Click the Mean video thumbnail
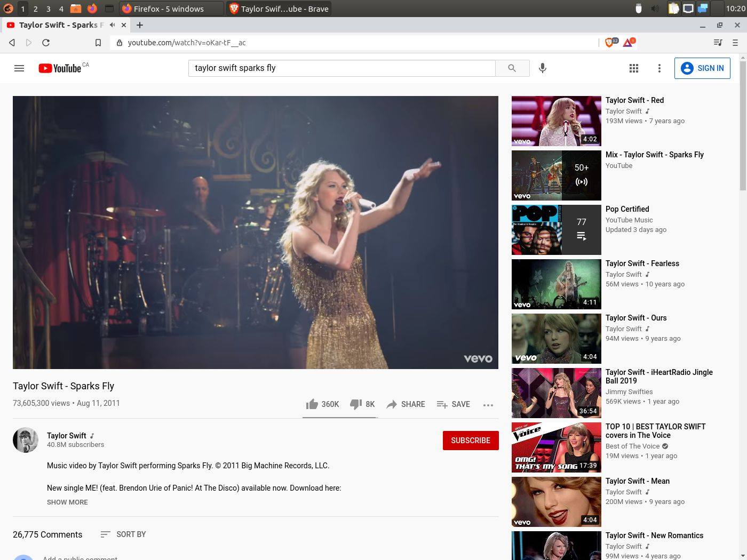Screen dimensions: 747x560 557,502
